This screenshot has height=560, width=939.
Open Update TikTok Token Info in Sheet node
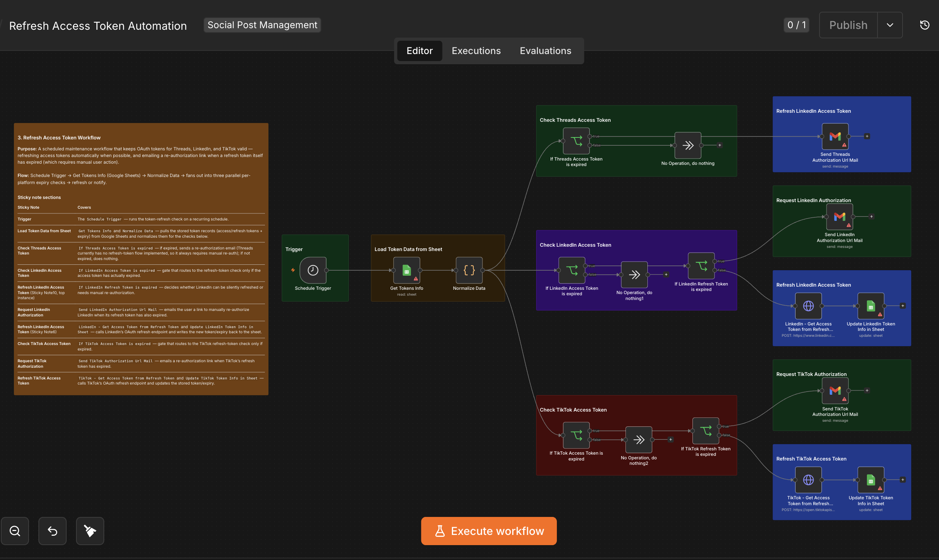pyautogui.click(x=871, y=480)
